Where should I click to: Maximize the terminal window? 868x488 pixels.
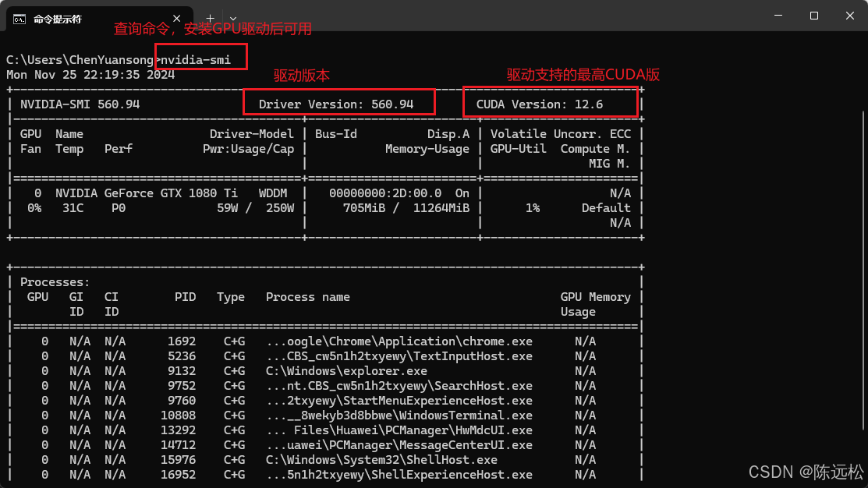(813, 16)
